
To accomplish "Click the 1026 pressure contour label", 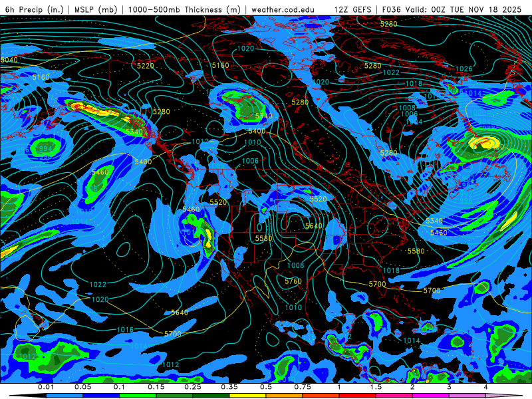I will click(464, 69).
